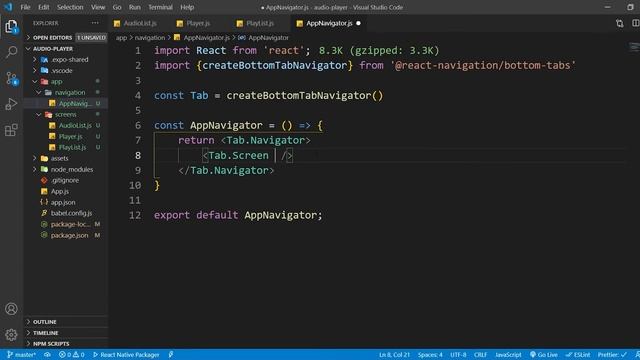Open the Manage gear icon
Screen dimensions: 640x360
pos(11,335)
